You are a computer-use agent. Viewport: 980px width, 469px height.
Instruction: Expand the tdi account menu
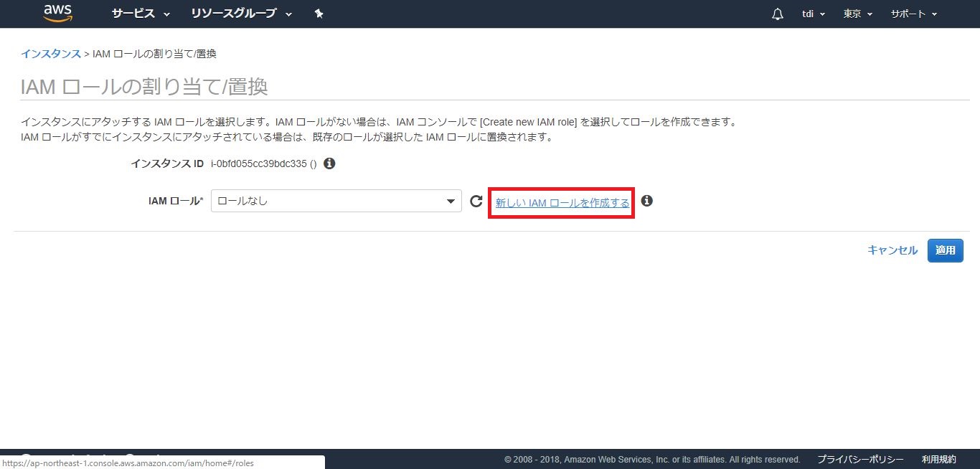point(813,14)
